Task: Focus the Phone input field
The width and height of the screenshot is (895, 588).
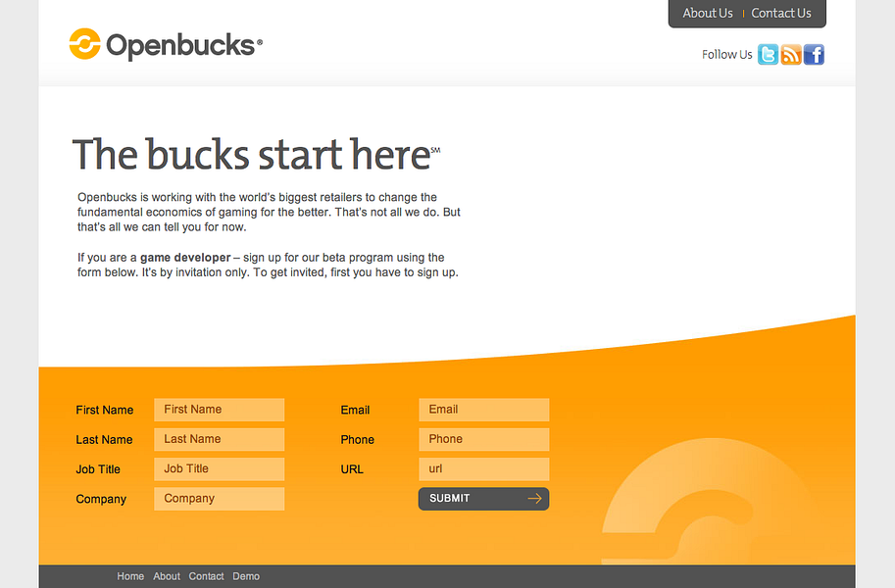Action: pos(484,440)
